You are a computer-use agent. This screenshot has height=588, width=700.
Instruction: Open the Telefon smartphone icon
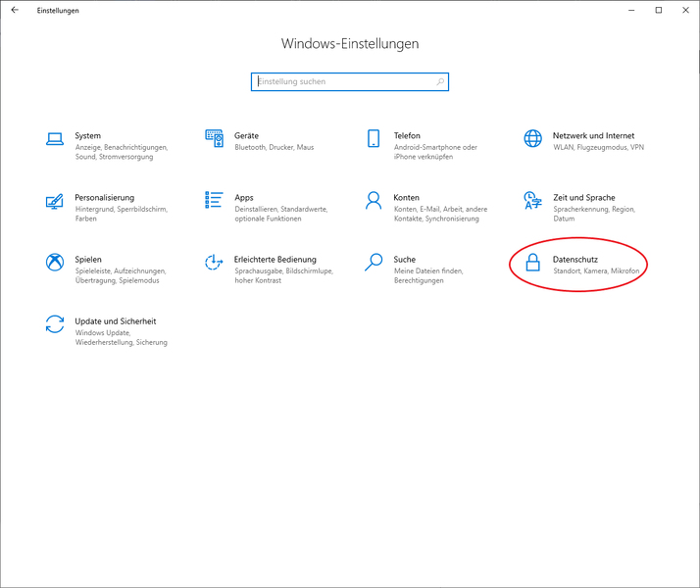[374, 139]
